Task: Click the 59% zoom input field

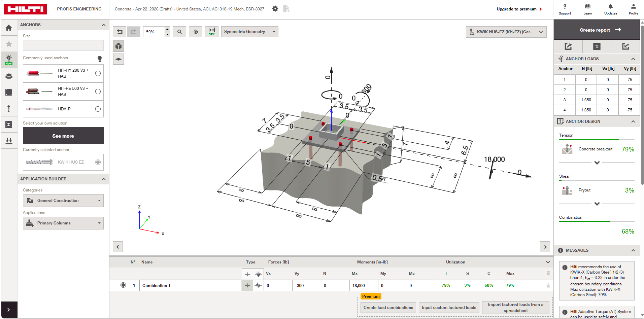Action: (x=154, y=32)
